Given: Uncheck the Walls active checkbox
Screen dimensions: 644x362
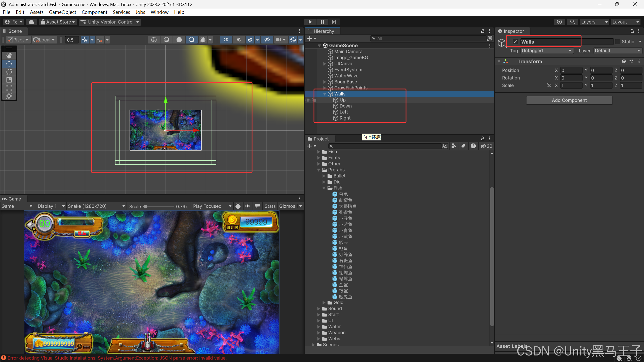Looking at the screenshot, I should pos(515,42).
